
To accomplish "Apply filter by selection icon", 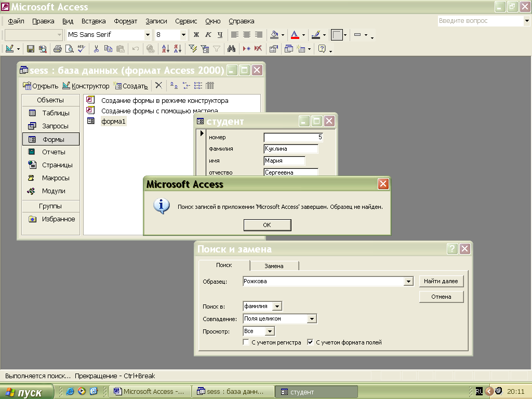I will click(193, 49).
